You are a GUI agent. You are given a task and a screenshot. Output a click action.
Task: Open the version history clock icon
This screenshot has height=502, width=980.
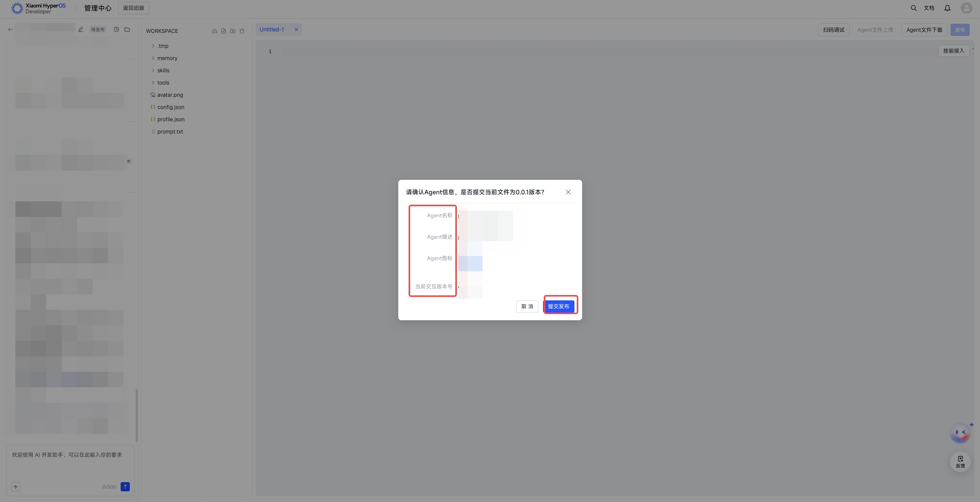116,29
